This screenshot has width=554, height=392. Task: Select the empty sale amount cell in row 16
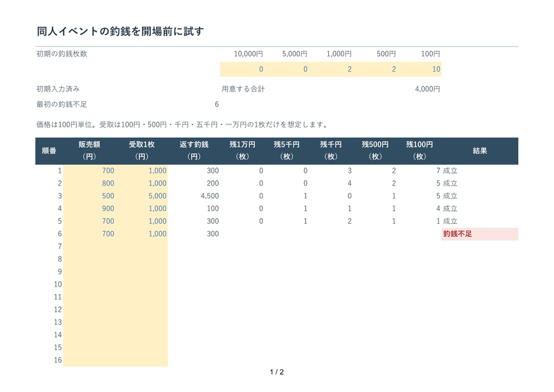89,360
